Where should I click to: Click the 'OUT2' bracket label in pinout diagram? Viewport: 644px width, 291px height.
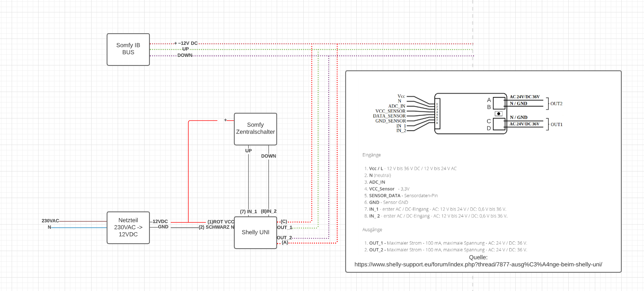[556, 104]
